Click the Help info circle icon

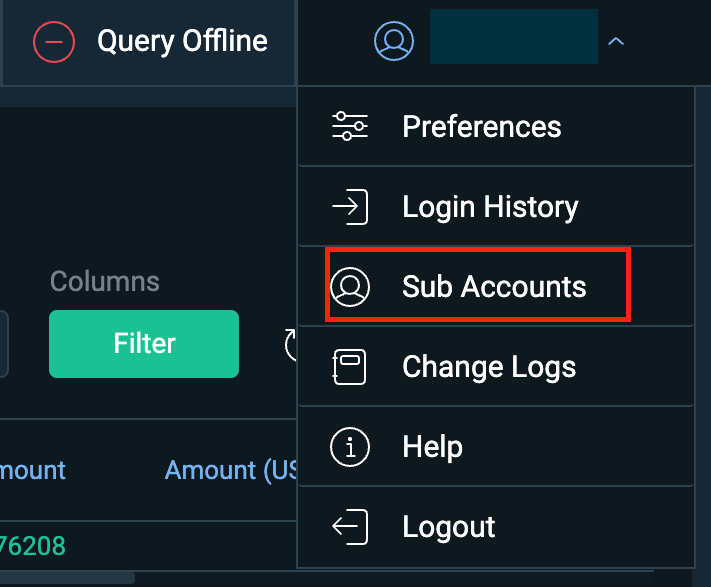(x=350, y=447)
